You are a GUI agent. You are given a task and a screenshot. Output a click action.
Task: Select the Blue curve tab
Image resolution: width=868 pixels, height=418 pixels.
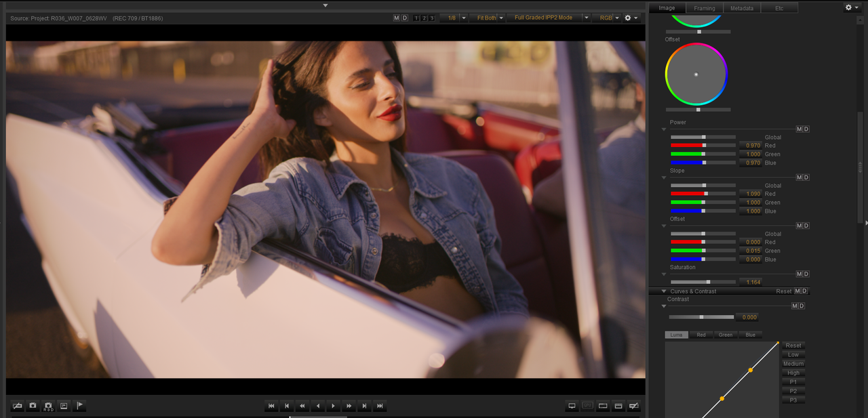(751, 335)
